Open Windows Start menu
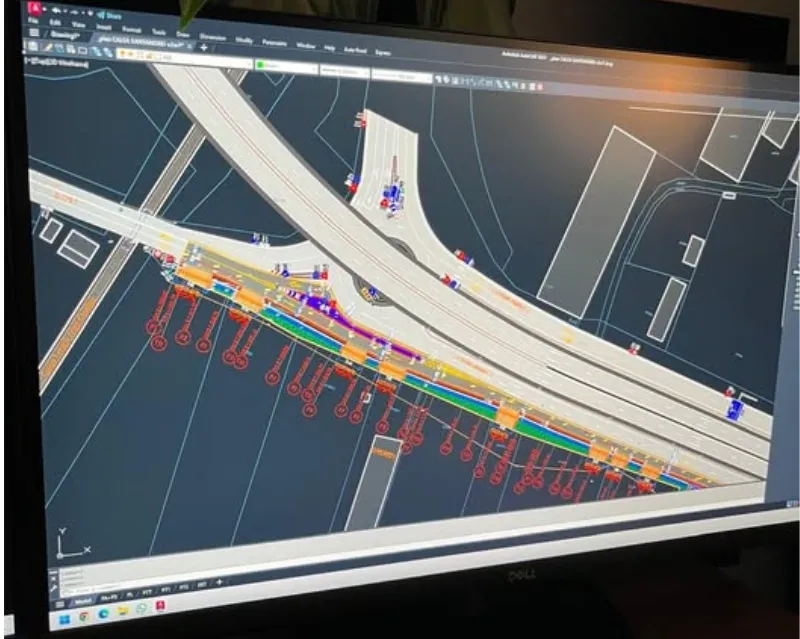Image resolution: width=800 pixels, height=639 pixels. 65,621
